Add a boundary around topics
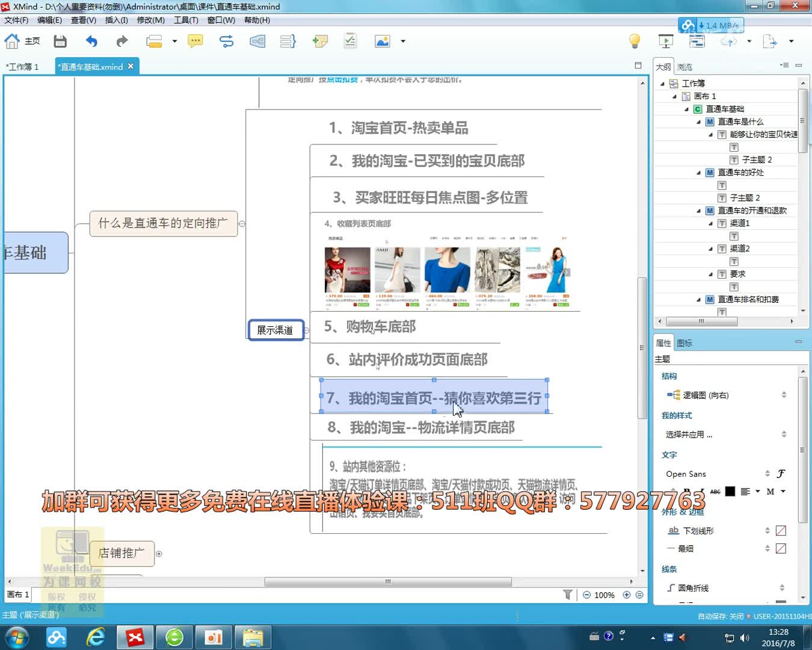 tap(257, 41)
